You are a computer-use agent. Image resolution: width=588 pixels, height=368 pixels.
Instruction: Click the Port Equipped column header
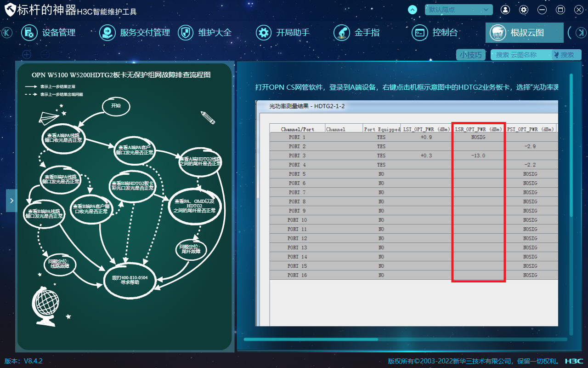(382, 129)
